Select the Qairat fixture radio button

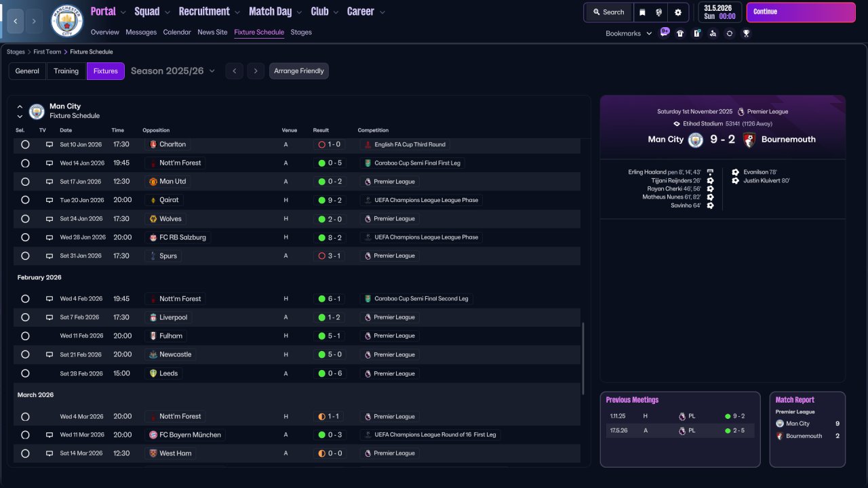tap(25, 200)
